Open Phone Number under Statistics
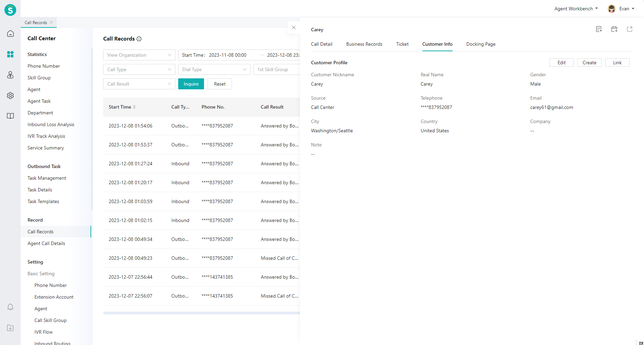This screenshot has width=644, height=345. (44, 66)
